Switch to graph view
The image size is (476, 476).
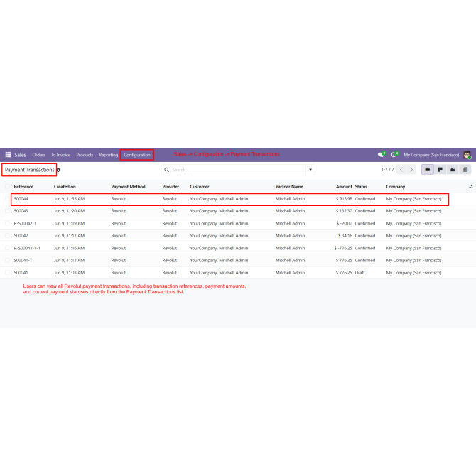453,170
